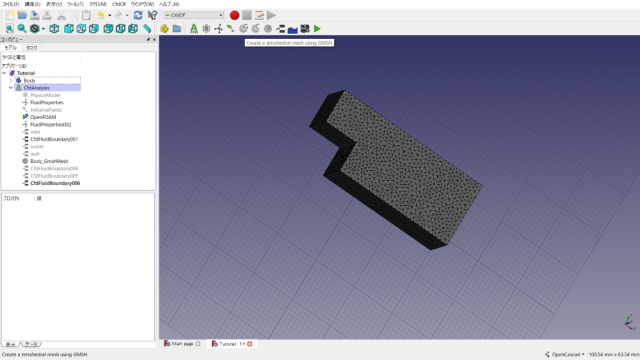640x360 pixels.
Task: Open the CfdOF workbench selector combo box
Action: (x=193, y=15)
